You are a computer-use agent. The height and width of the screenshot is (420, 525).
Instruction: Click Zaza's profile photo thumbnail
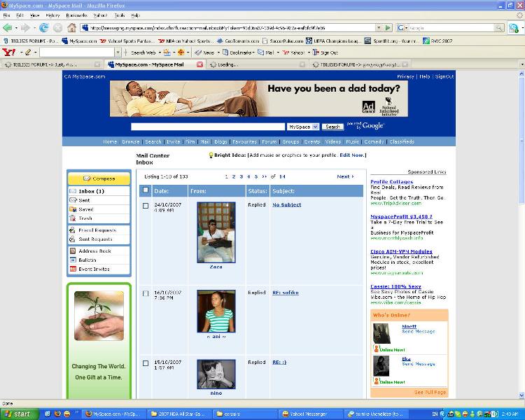pos(216,232)
